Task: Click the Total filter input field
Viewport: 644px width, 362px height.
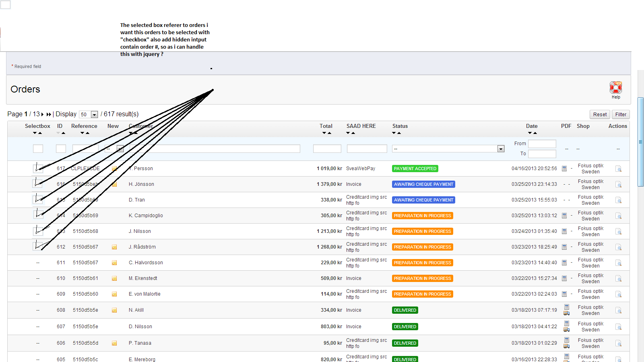Action: [327, 149]
